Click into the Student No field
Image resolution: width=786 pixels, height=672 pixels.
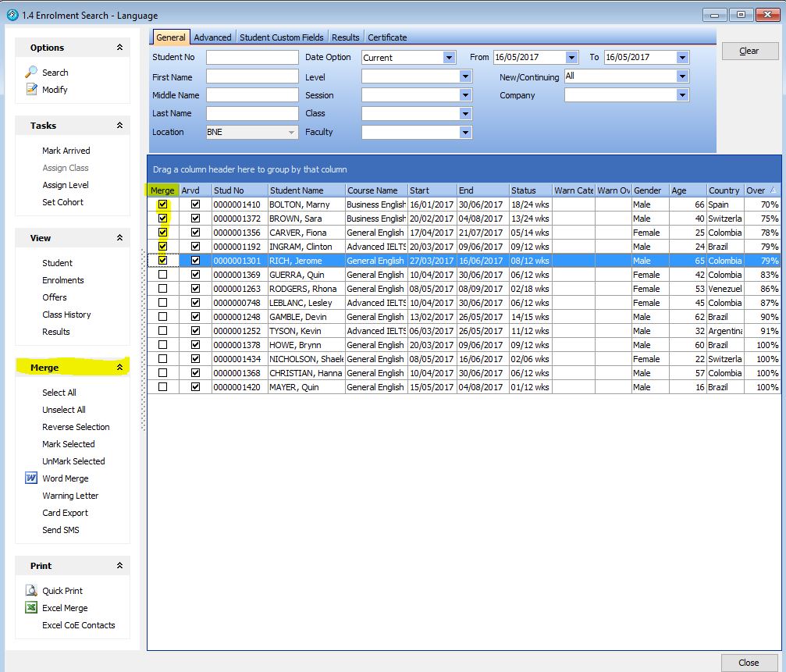coord(252,58)
